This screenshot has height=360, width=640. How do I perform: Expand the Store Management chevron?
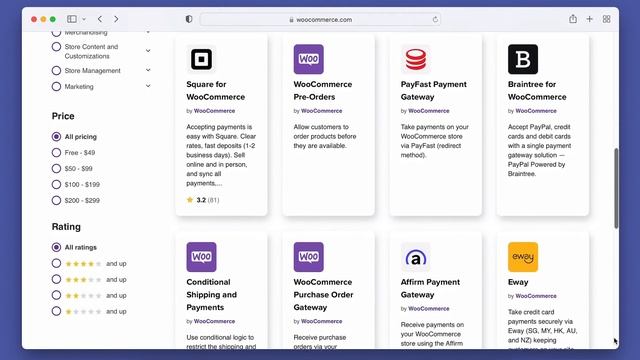(x=148, y=70)
